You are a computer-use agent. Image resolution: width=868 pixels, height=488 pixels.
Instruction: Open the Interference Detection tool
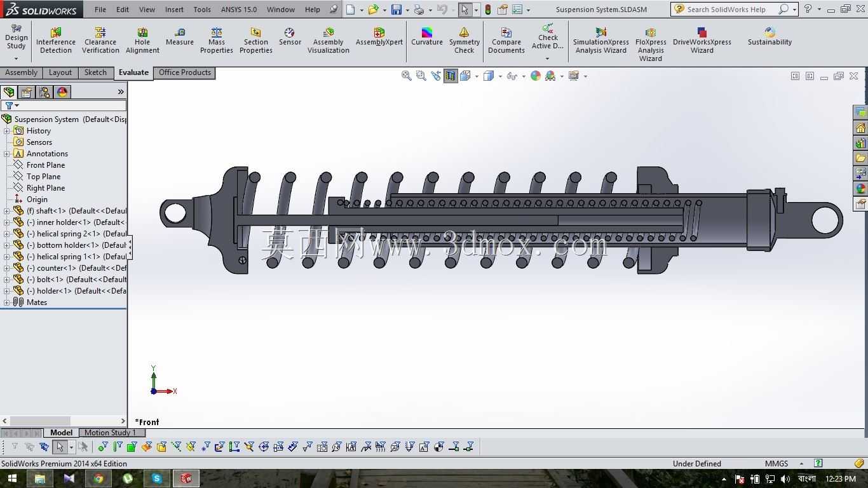point(56,41)
